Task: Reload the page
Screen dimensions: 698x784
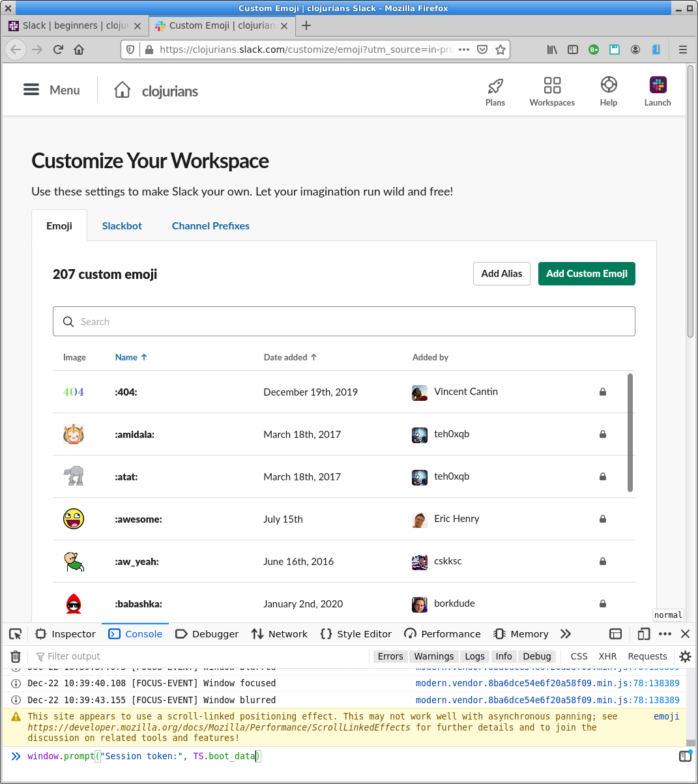Action: [58, 50]
